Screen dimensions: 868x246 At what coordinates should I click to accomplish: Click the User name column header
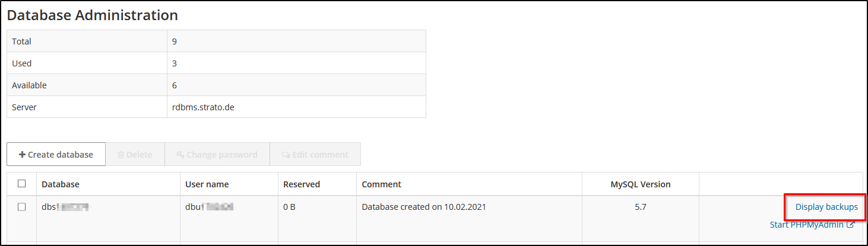(207, 184)
